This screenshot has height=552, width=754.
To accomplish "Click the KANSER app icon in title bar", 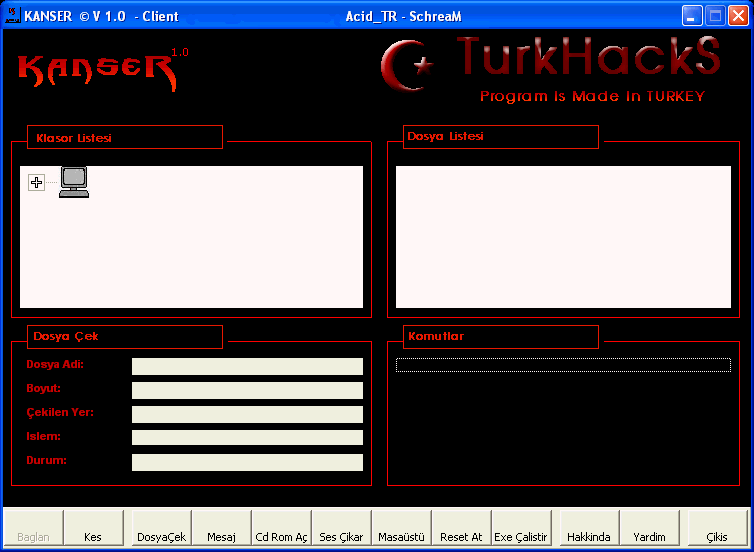I will (x=14, y=16).
